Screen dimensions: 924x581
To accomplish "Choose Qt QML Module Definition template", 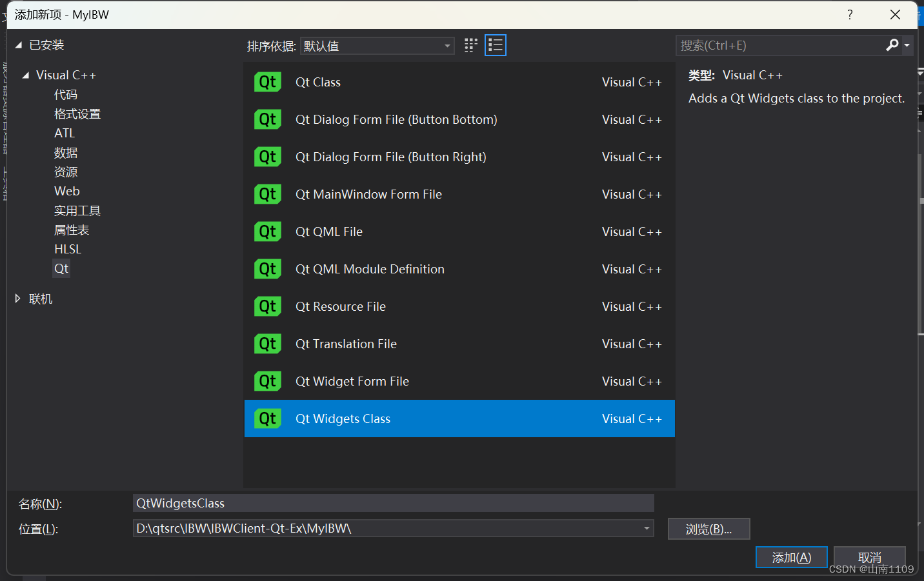I will pos(459,269).
